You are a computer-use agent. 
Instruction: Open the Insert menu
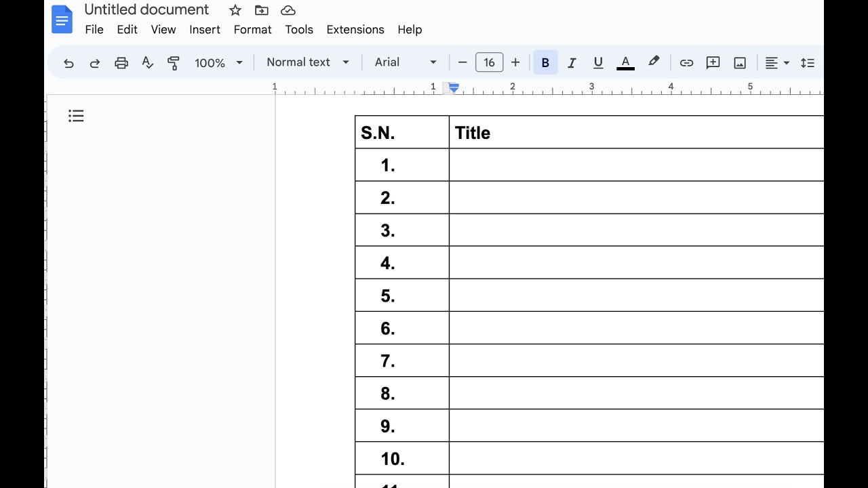tap(205, 29)
